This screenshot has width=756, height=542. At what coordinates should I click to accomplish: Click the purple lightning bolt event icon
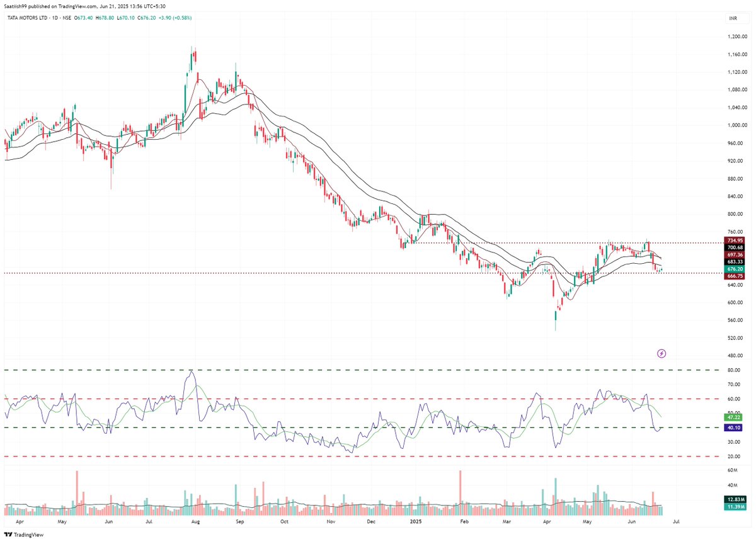point(661,354)
